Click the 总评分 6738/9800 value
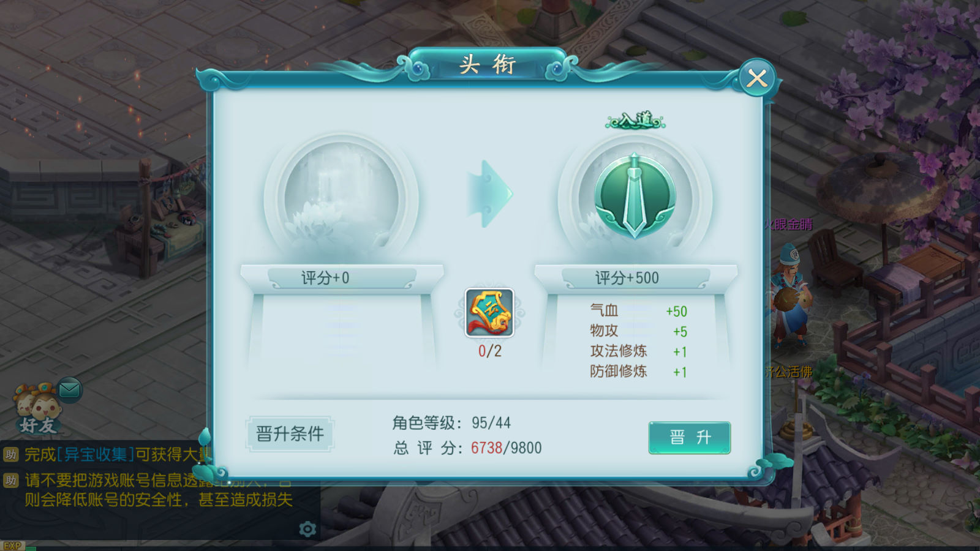This screenshot has width=980, height=551. pyautogui.click(x=506, y=448)
